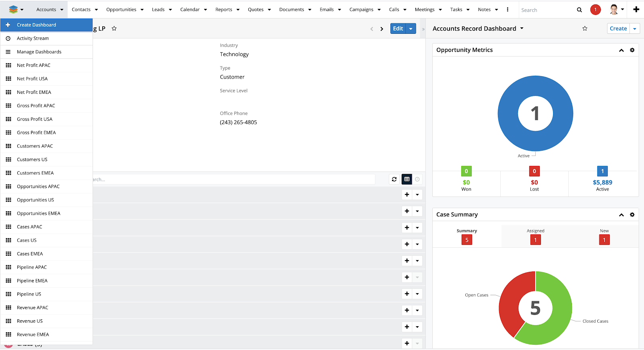Click the SugarCRM cube logo icon

click(13, 9)
